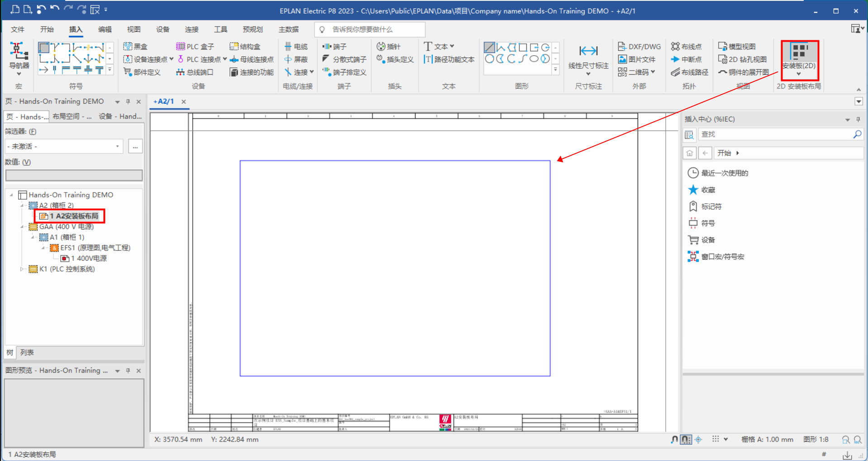Insert a 中断点 interruption point
Image resolution: width=868 pixels, height=461 pixels.
tap(687, 59)
